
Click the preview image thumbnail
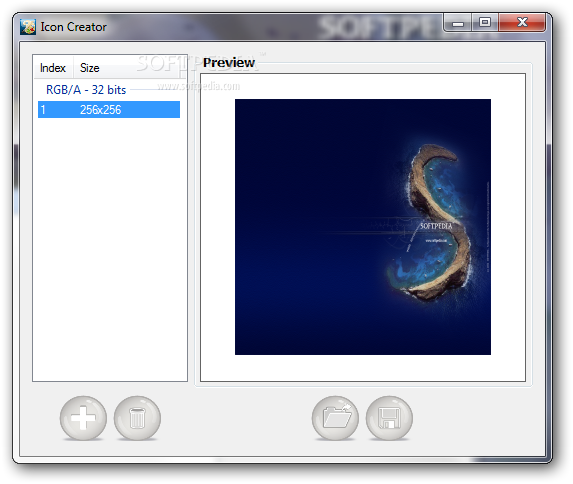click(363, 227)
